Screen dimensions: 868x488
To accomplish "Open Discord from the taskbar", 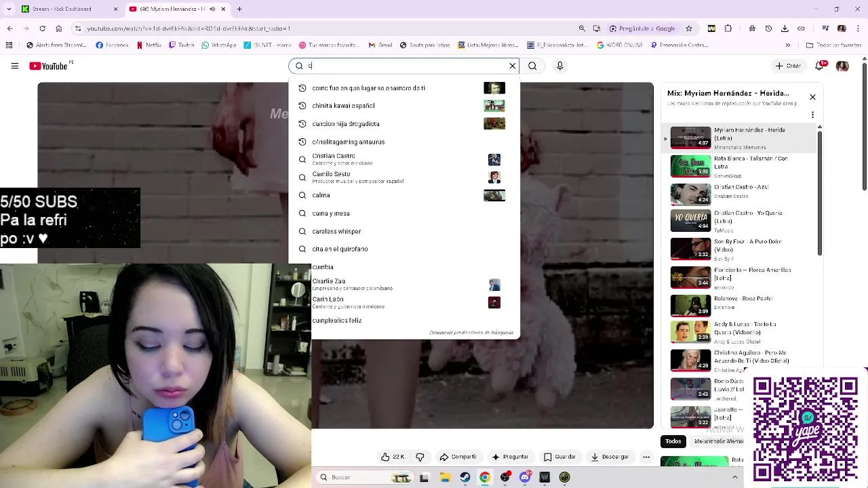I will point(525,477).
